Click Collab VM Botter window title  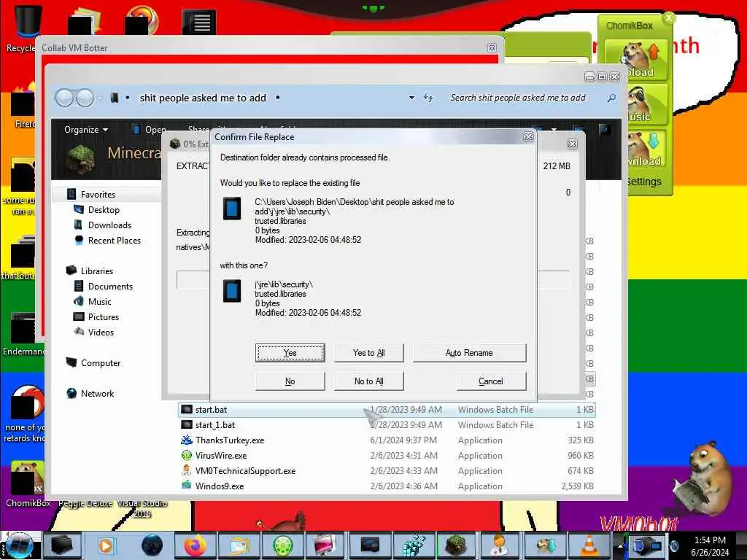point(74,48)
